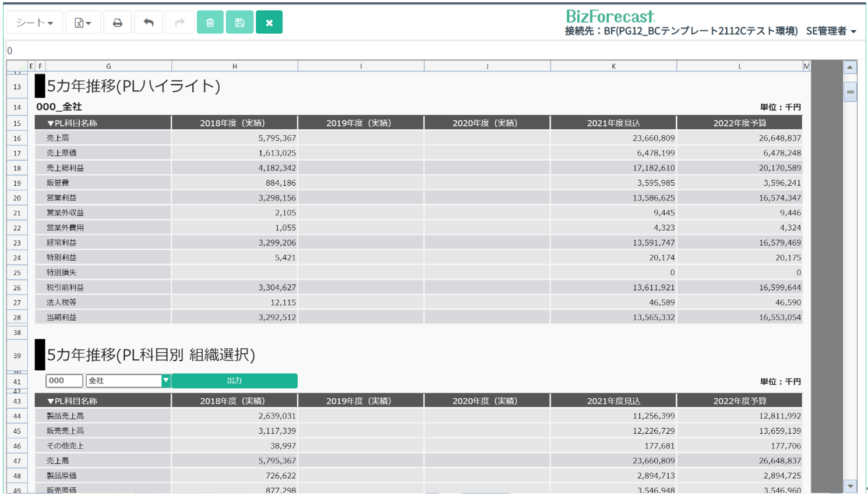Click the scroll down arrow on the scrollbar

coord(850,486)
